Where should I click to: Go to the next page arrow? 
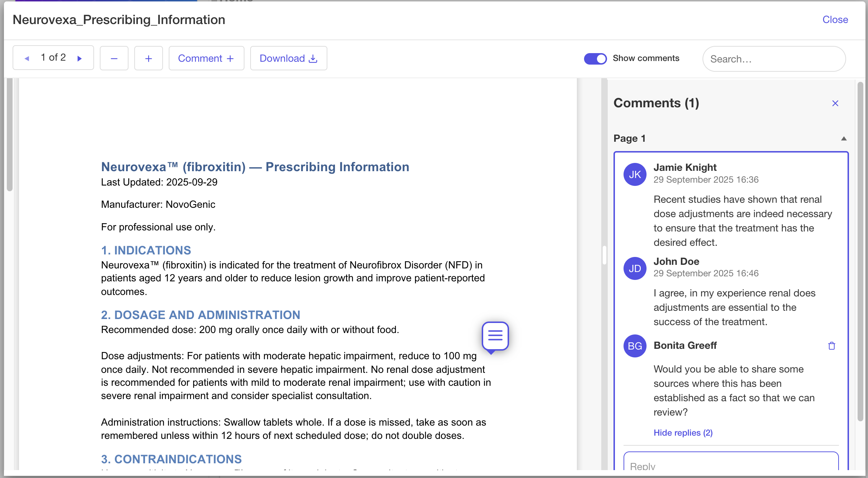80,58
